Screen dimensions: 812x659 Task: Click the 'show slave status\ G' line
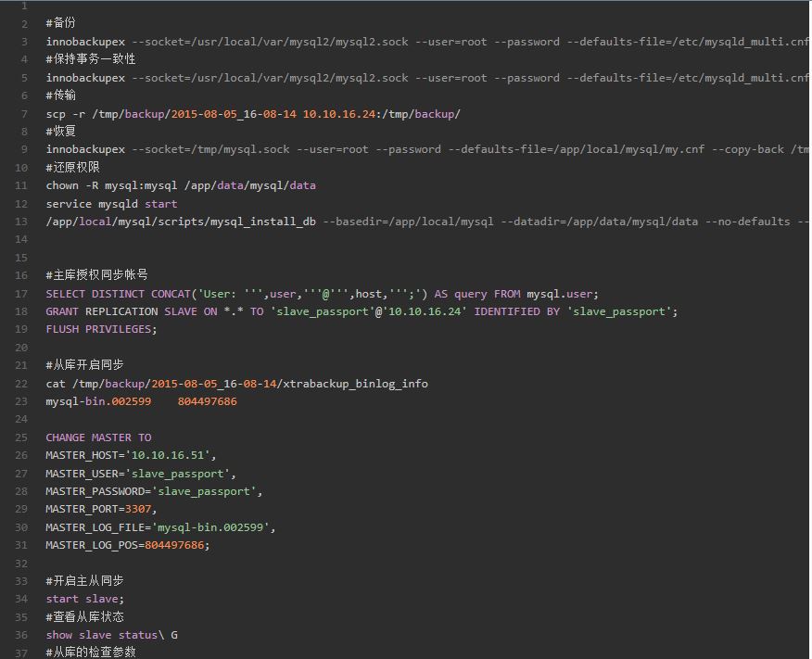coord(111,635)
